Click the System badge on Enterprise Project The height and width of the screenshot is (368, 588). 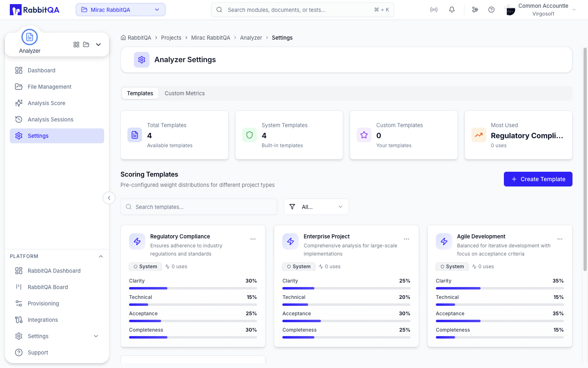[x=298, y=267]
